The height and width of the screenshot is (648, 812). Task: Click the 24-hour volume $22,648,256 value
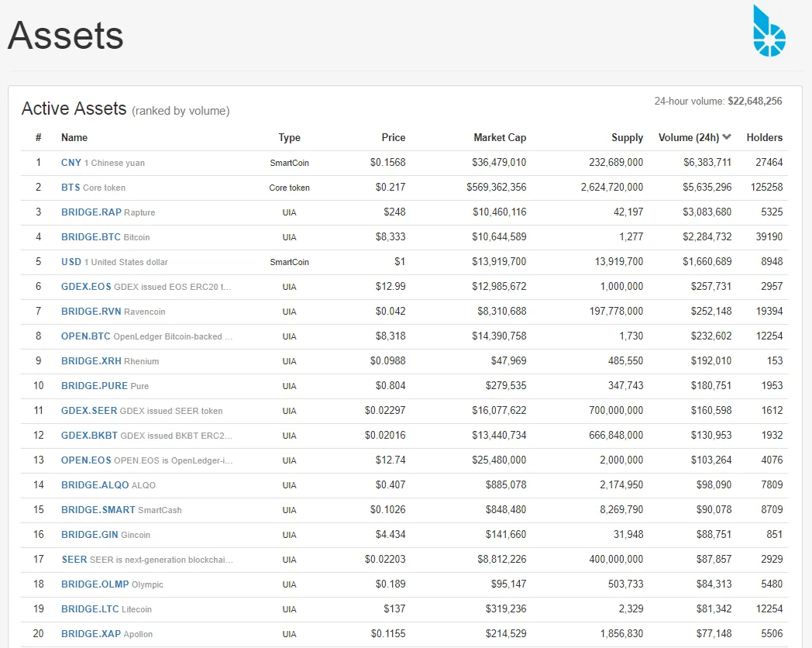(x=755, y=101)
